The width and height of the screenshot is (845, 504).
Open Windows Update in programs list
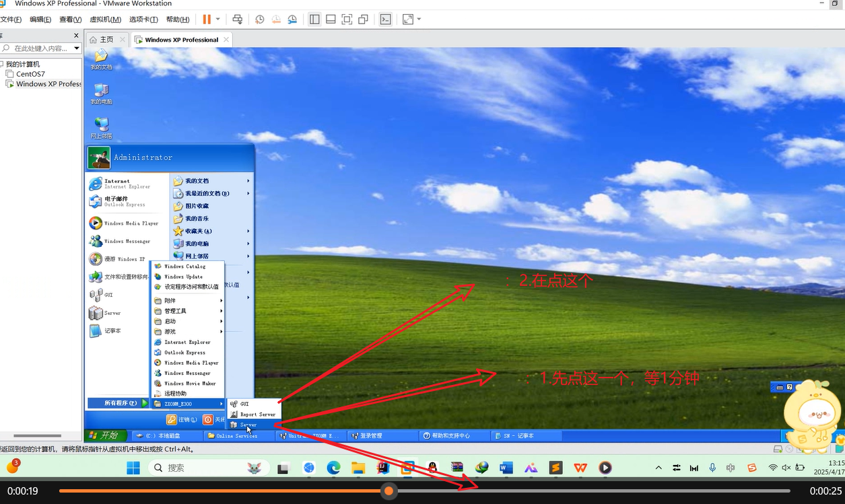click(x=184, y=277)
